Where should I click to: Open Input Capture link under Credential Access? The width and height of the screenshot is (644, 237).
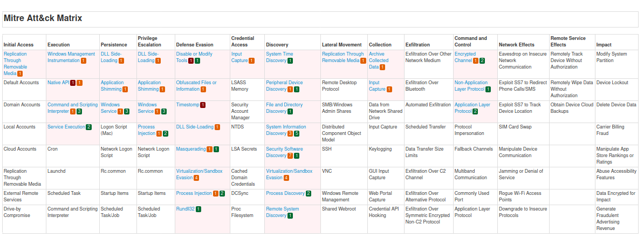[239, 57]
